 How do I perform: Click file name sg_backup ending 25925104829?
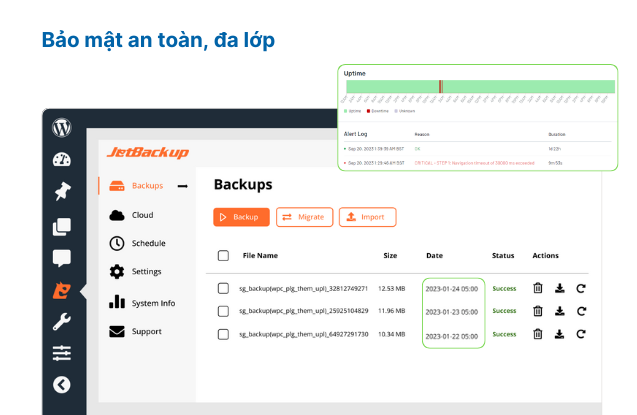303,311
